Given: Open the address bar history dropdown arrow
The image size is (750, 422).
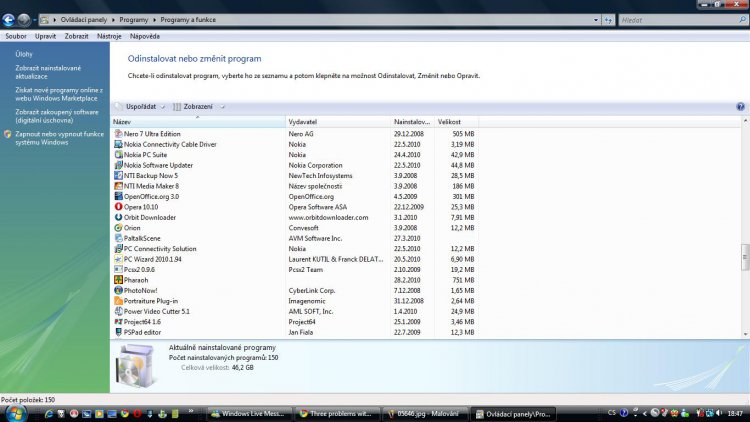Looking at the screenshot, I should pos(596,20).
